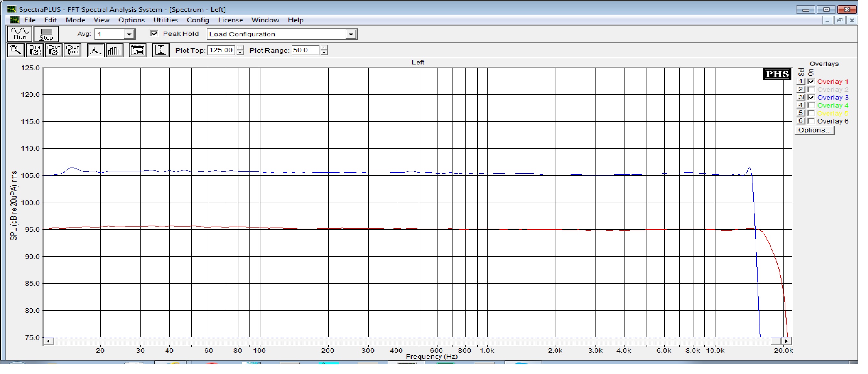Click the Zoom In 2X icon
Viewport: 868px width, 374px height.
click(x=35, y=50)
